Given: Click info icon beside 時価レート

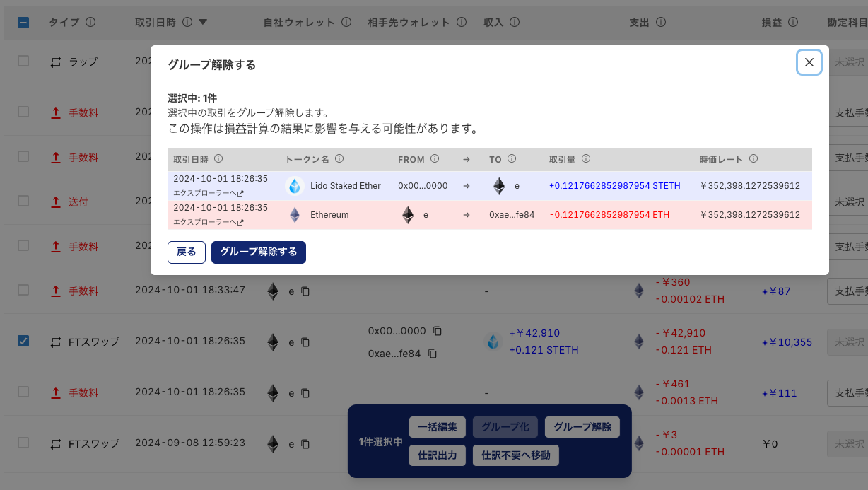Looking at the screenshot, I should click(753, 159).
